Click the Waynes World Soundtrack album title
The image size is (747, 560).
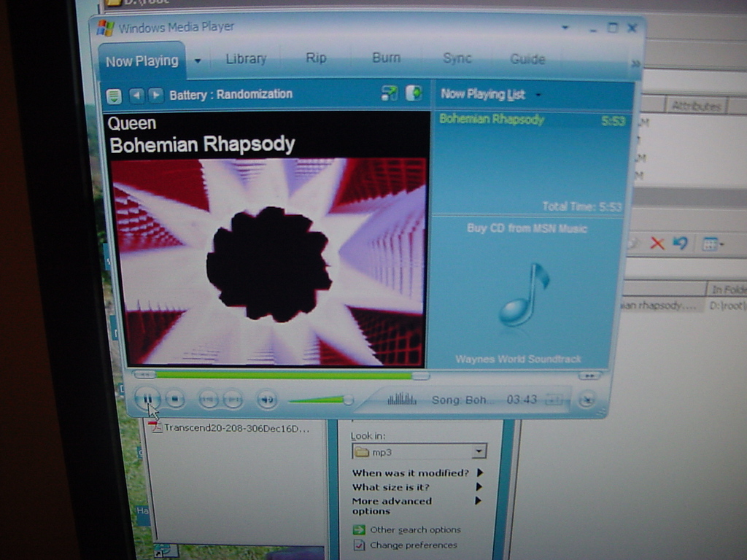click(x=519, y=359)
